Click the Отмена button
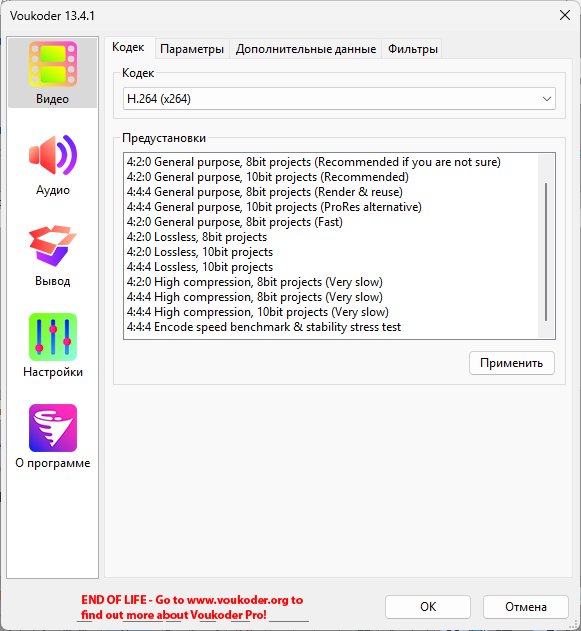Image resolution: width=581 pixels, height=631 pixels. [x=525, y=607]
